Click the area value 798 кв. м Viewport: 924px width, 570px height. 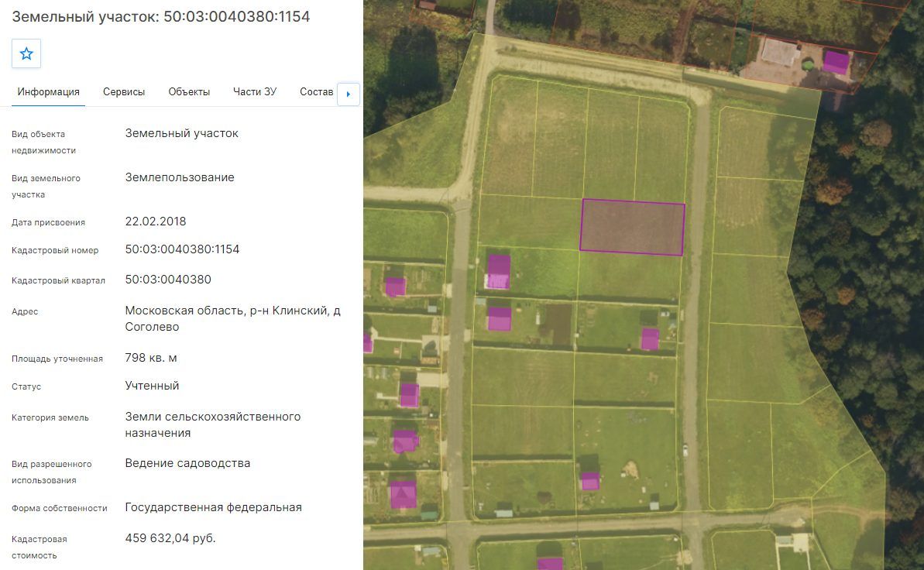pos(151,358)
